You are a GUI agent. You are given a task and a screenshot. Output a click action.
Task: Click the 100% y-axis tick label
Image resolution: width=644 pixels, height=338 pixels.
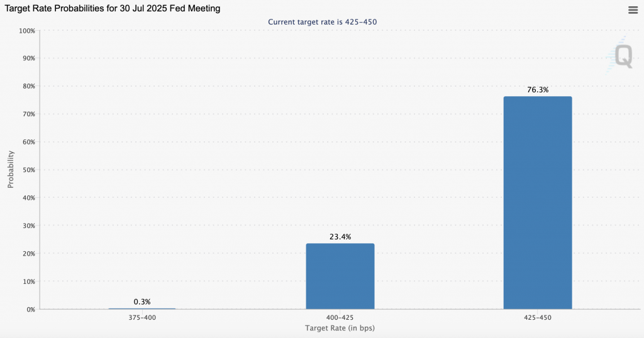[27, 30]
